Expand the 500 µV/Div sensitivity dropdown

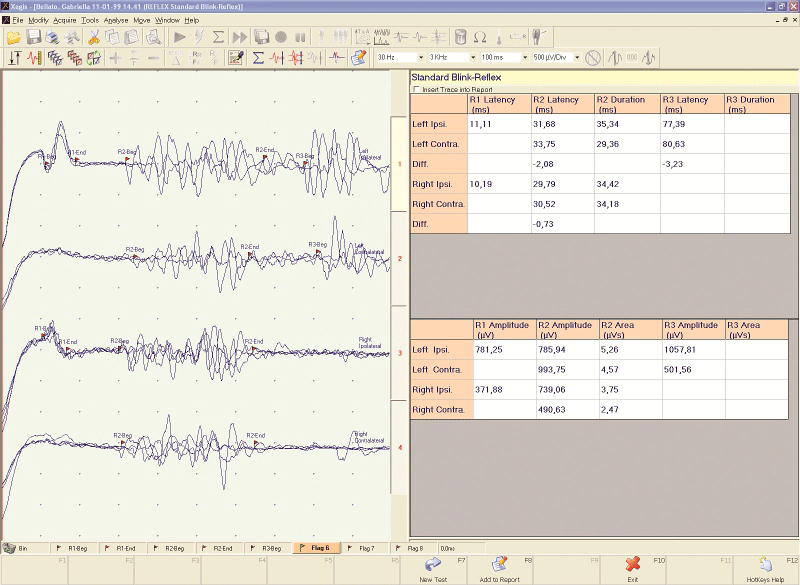(576, 58)
